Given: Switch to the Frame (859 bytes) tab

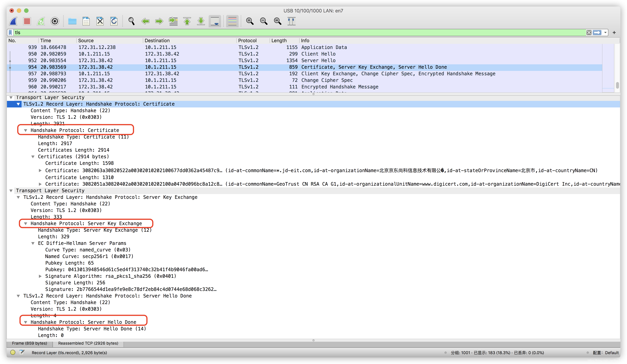Looking at the screenshot, I should (x=29, y=343).
